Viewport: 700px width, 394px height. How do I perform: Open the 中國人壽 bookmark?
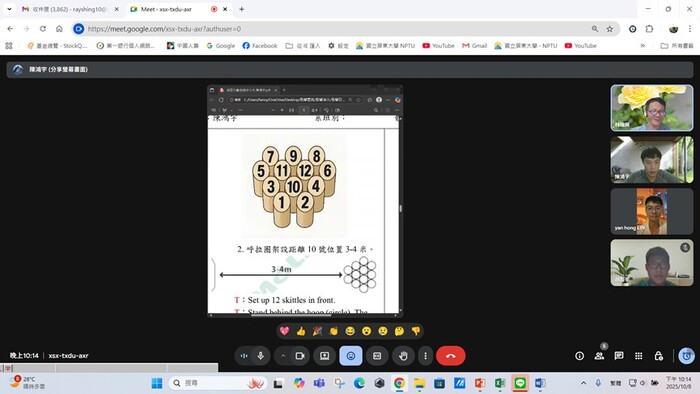tap(183, 46)
